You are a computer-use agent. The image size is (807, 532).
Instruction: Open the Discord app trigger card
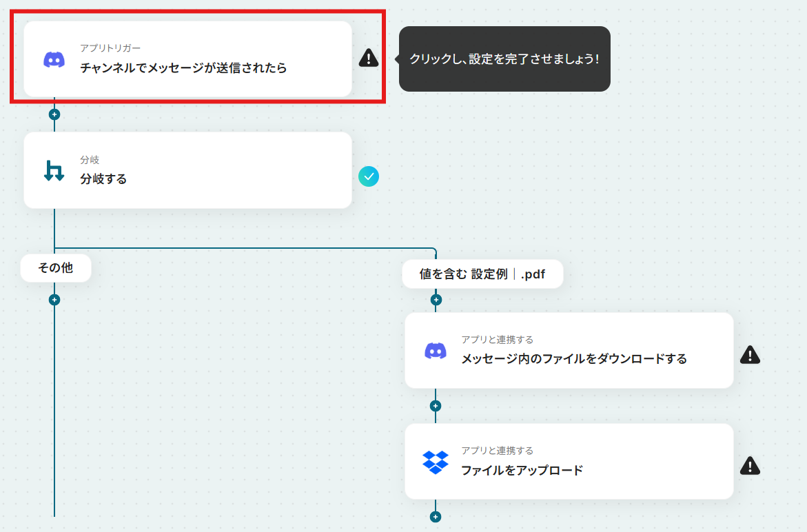pos(188,59)
